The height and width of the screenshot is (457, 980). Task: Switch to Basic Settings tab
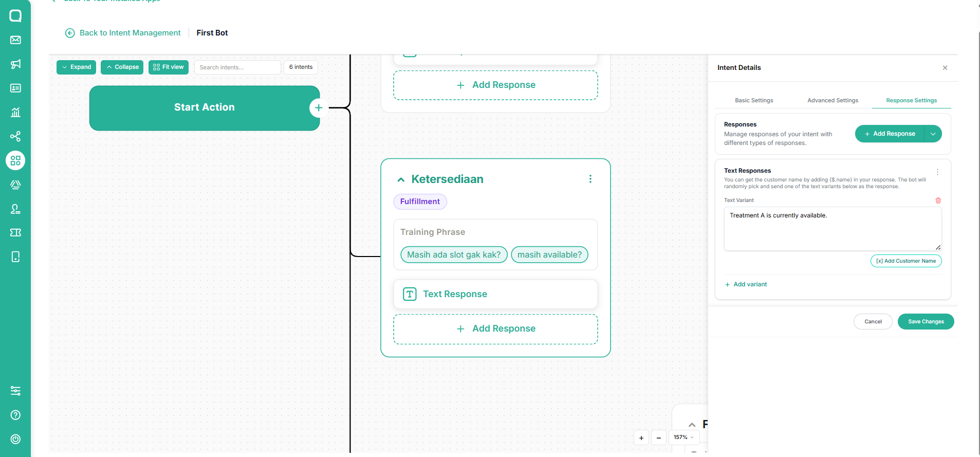tap(754, 100)
